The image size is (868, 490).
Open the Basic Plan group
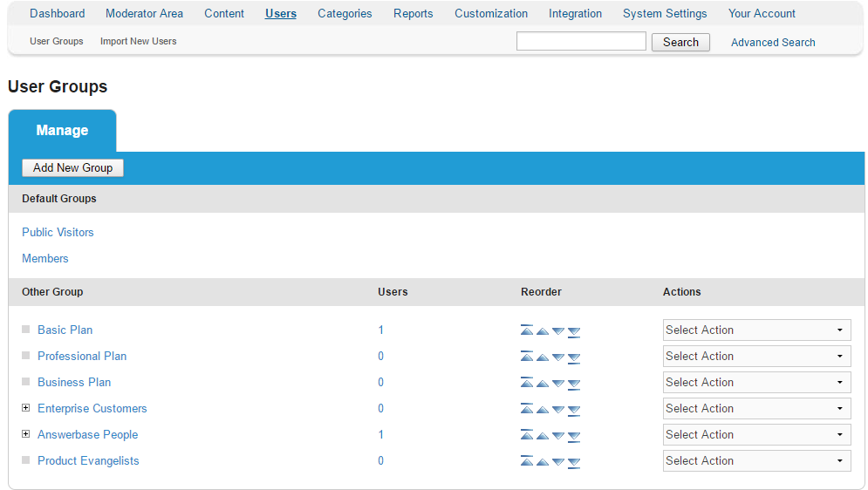[65, 330]
